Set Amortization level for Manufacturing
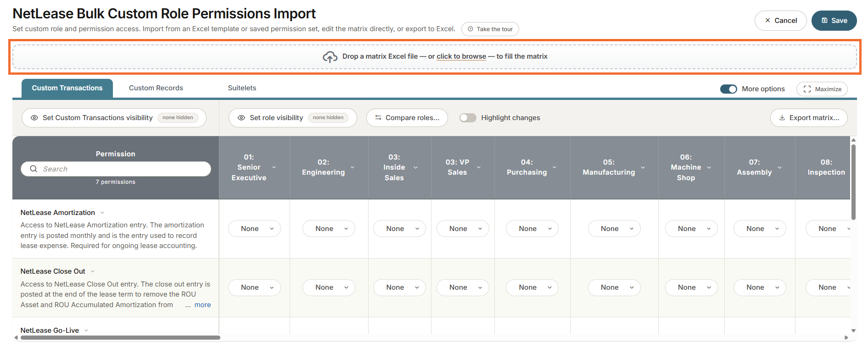 (x=614, y=229)
